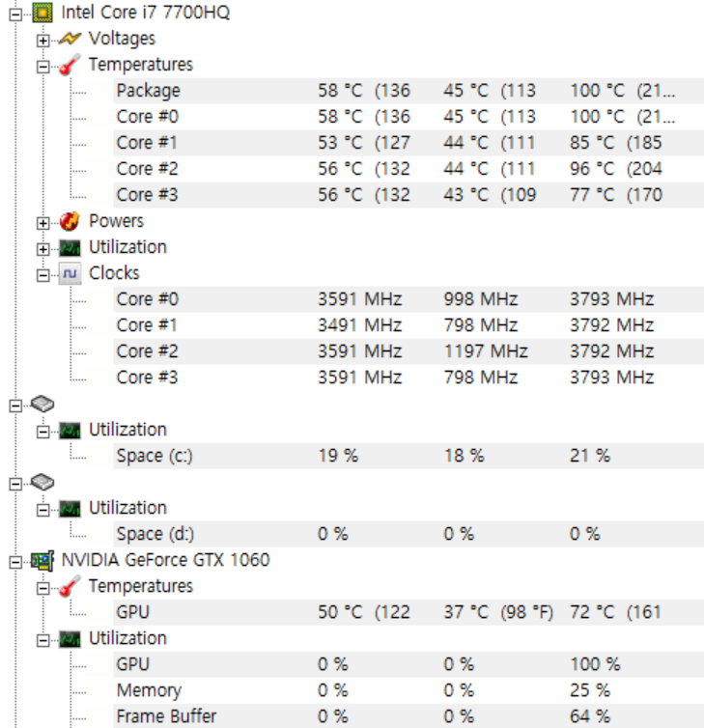Click the Powers flame icon
Viewport: 704px width, 728px height.
tap(70, 221)
